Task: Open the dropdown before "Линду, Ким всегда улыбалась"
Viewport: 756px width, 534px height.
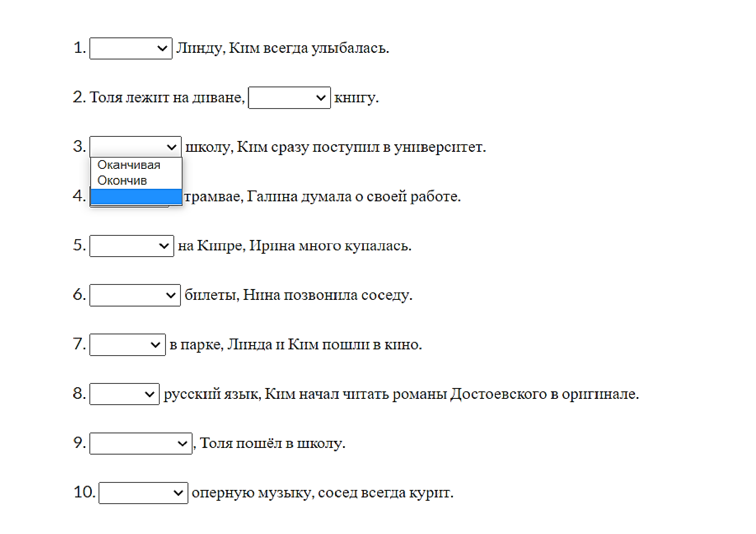Action: click(131, 49)
